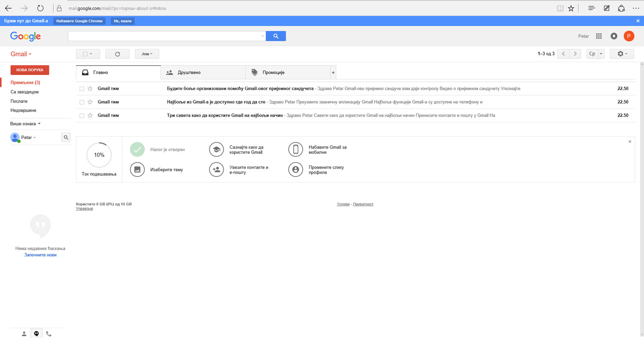Add page to favorites with star icon
644x338 pixels.
click(x=571, y=8)
